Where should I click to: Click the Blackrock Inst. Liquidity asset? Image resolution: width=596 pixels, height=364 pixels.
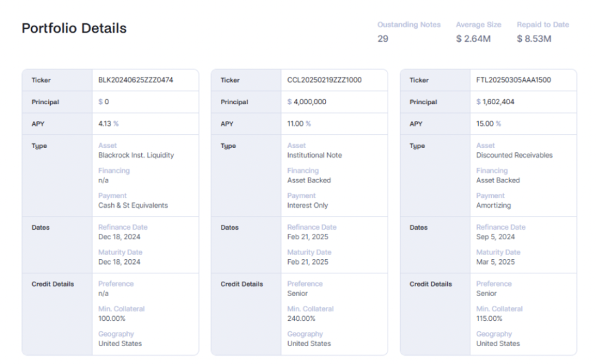tap(136, 156)
